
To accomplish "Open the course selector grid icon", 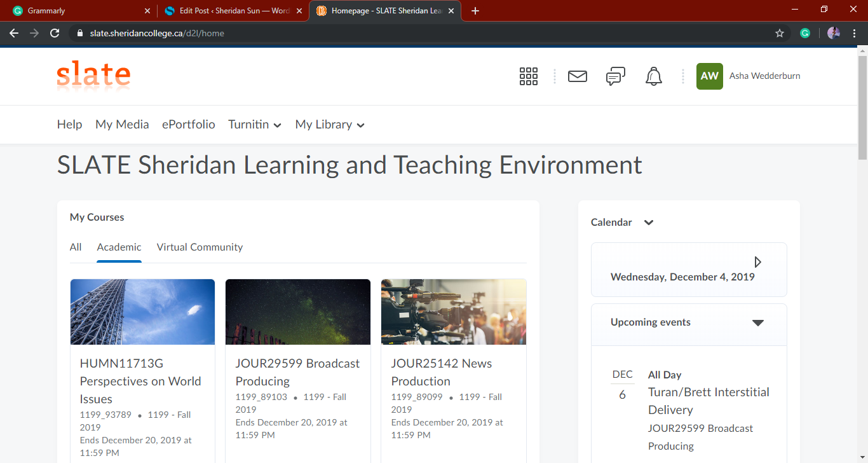I will pos(528,76).
